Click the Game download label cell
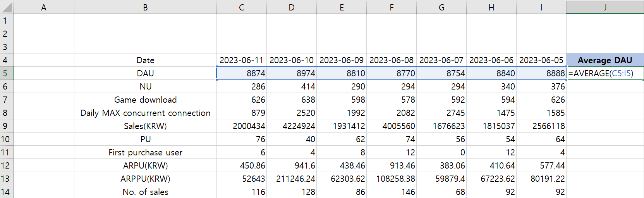 [145, 100]
